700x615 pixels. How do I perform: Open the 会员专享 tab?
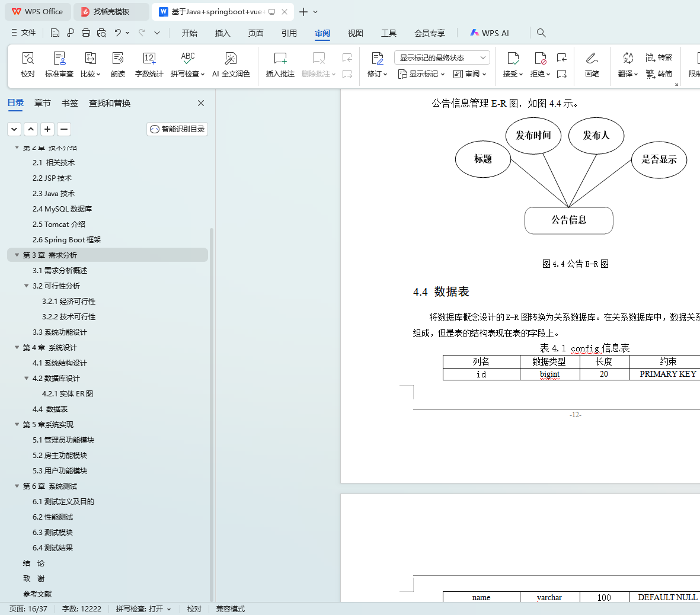point(430,33)
